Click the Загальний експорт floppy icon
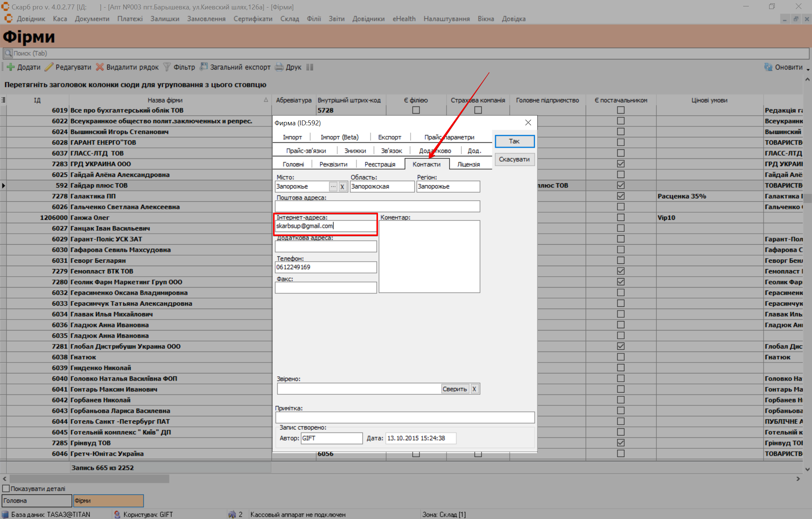 [x=203, y=67]
